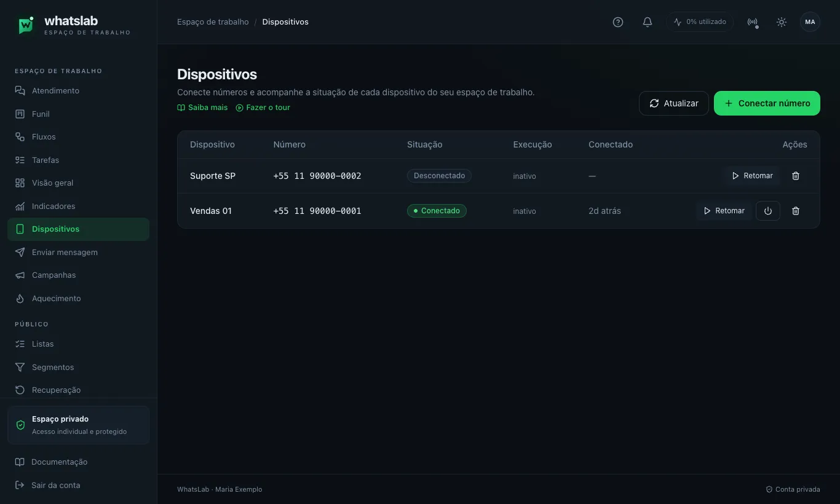Viewport: 840px width, 504px height.
Task: Click the Sair da conta exit icon
Action: tap(20, 485)
